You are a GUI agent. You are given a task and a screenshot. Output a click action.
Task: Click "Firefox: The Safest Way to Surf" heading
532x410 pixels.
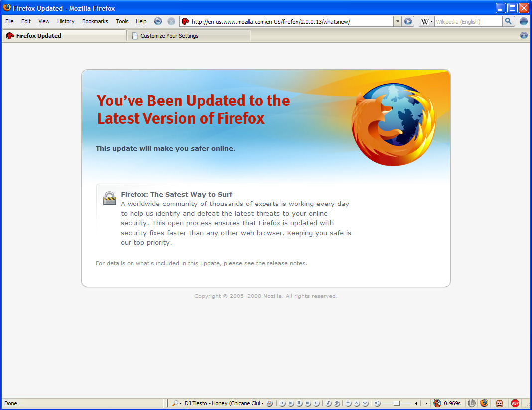[x=176, y=194]
